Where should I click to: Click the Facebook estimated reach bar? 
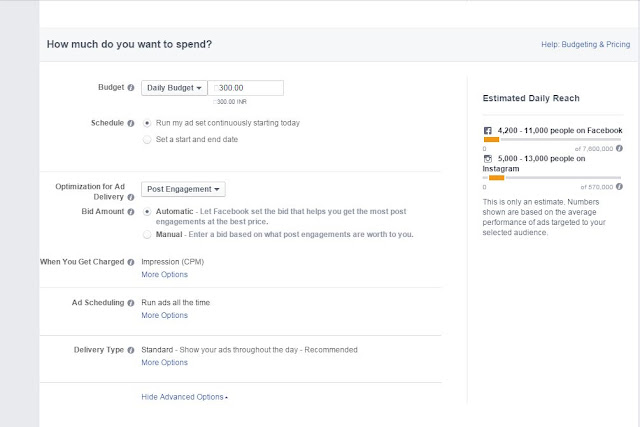click(550, 140)
